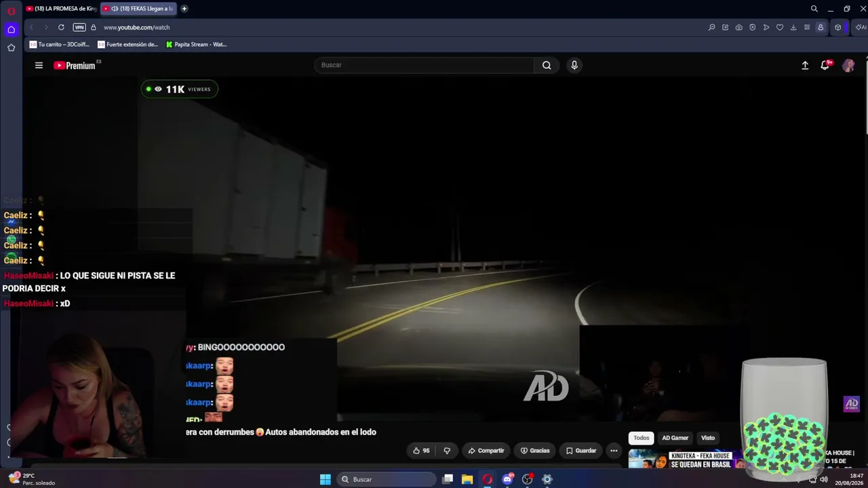Reload the current YouTube page
Screen dimensions: 868x488
point(61,27)
